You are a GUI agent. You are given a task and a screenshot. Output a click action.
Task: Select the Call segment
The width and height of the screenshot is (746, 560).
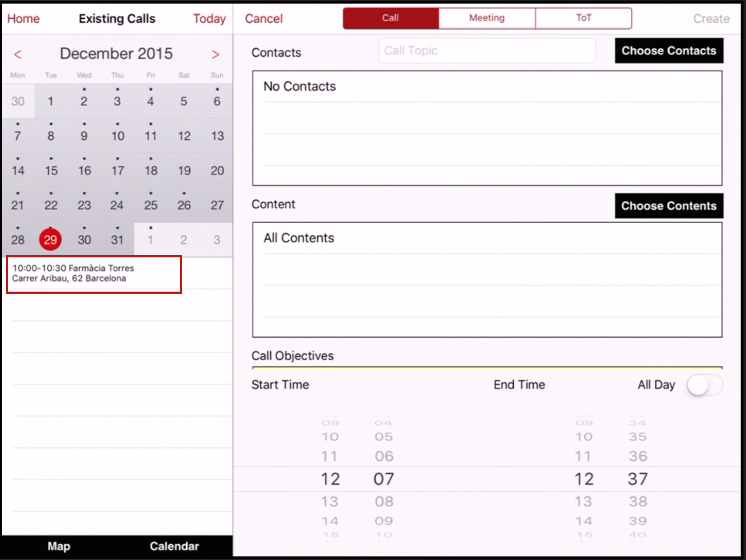[390, 18]
